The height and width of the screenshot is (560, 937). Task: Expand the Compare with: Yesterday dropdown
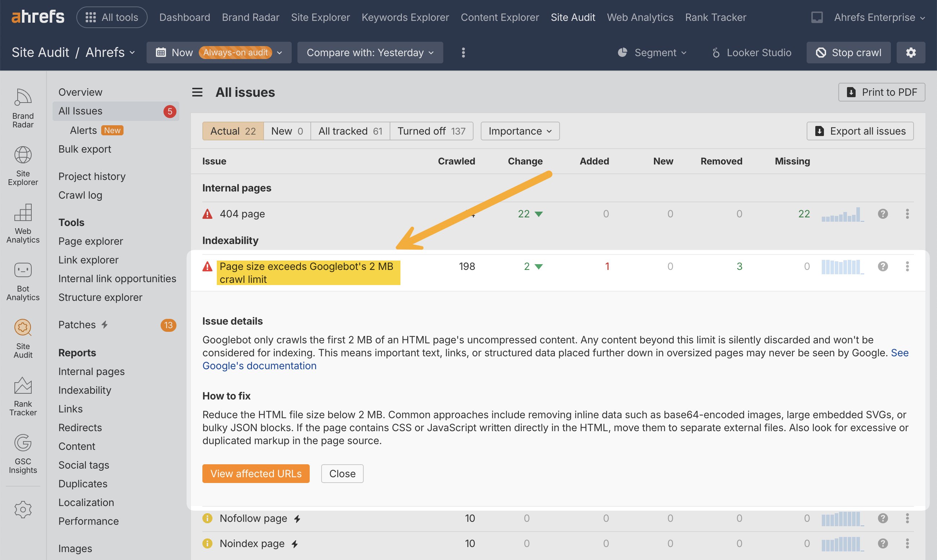pos(369,53)
